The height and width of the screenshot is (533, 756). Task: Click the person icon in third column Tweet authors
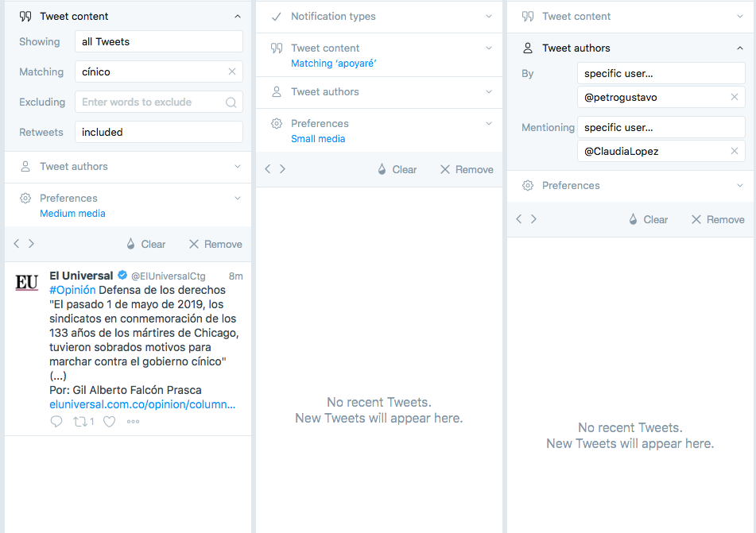click(x=528, y=48)
